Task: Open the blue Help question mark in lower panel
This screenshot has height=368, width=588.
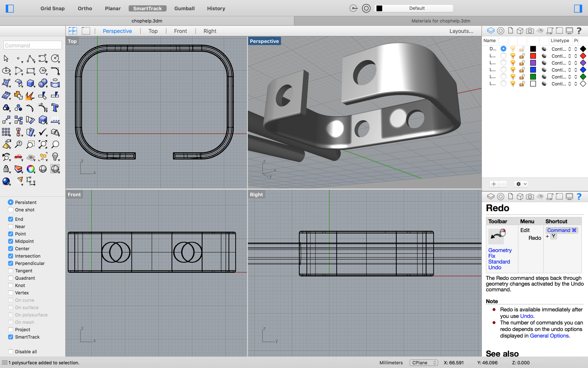Action: pos(579,196)
